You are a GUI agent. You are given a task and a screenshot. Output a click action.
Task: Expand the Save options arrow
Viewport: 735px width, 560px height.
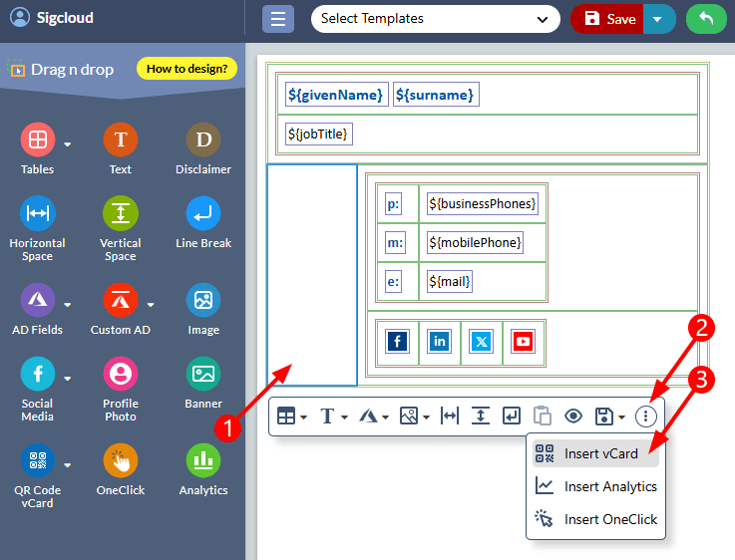[x=656, y=19]
